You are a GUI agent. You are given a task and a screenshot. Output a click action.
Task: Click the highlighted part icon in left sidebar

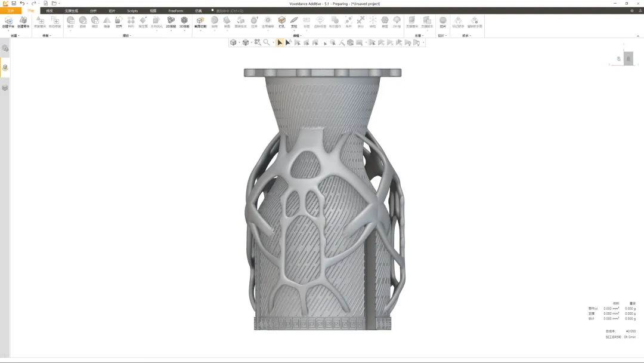click(5, 67)
